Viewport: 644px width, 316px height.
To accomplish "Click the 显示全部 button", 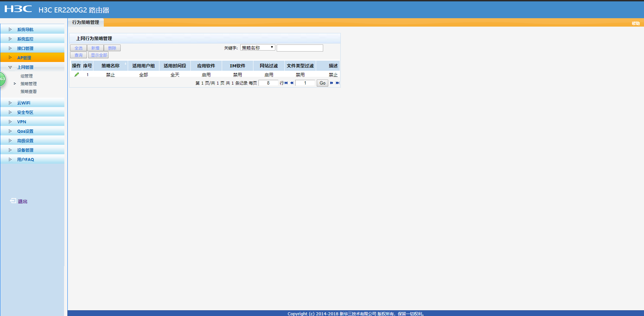I will [98, 55].
